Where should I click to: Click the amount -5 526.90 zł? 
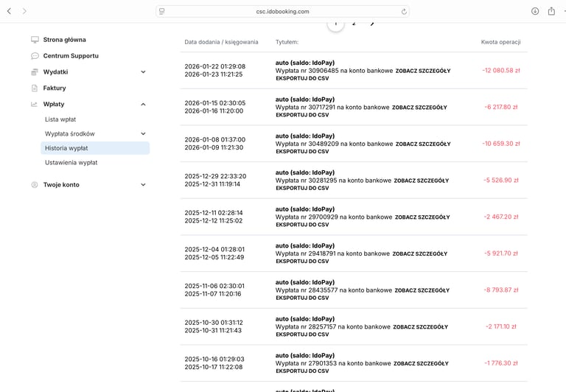(501, 180)
